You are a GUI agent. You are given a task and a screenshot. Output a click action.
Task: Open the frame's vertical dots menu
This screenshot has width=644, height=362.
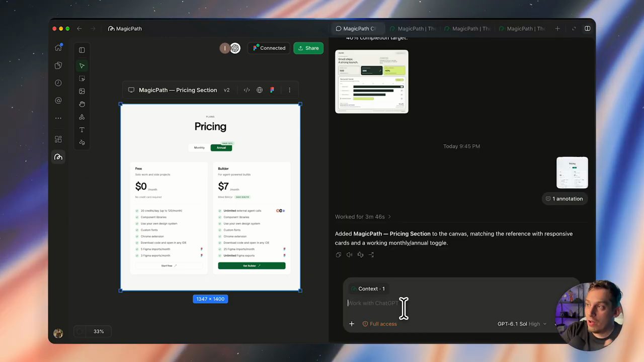[289, 90]
